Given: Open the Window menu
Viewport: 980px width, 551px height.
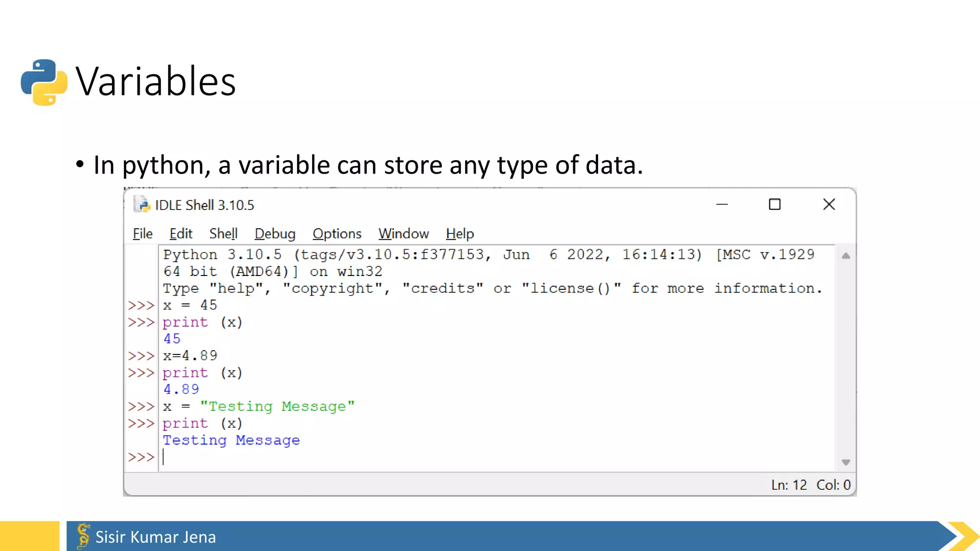Looking at the screenshot, I should 403,233.
